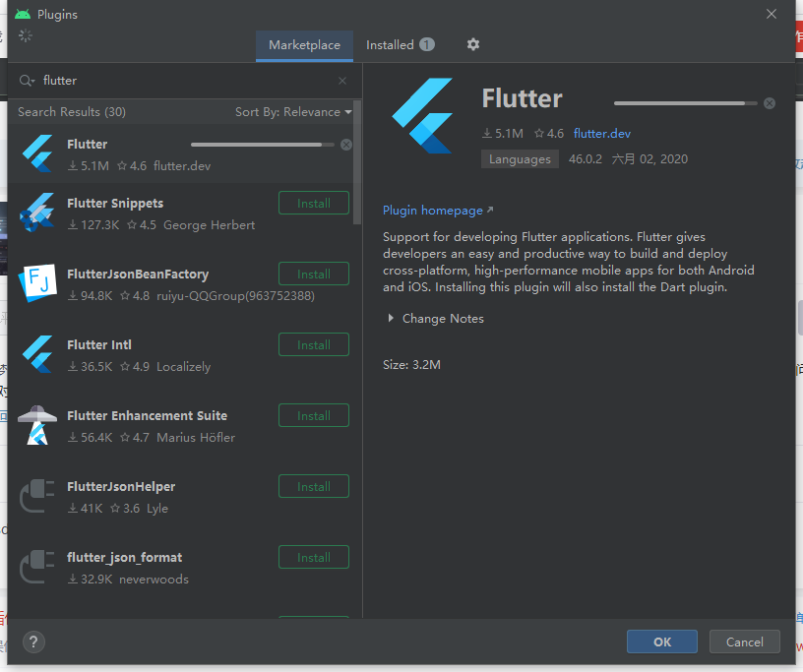Open Sort By Relevance dropdown
The image size is (803, 672).
[293, 111]
